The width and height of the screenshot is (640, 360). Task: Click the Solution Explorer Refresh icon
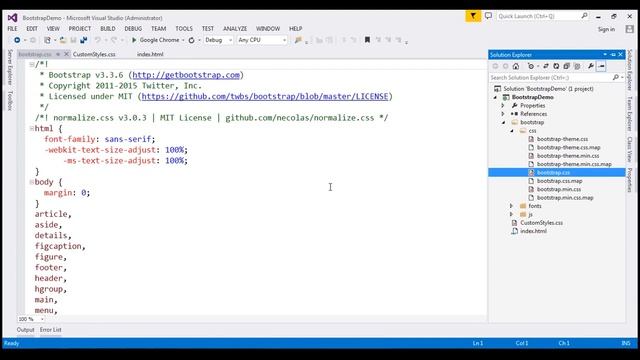coord(556,66)
